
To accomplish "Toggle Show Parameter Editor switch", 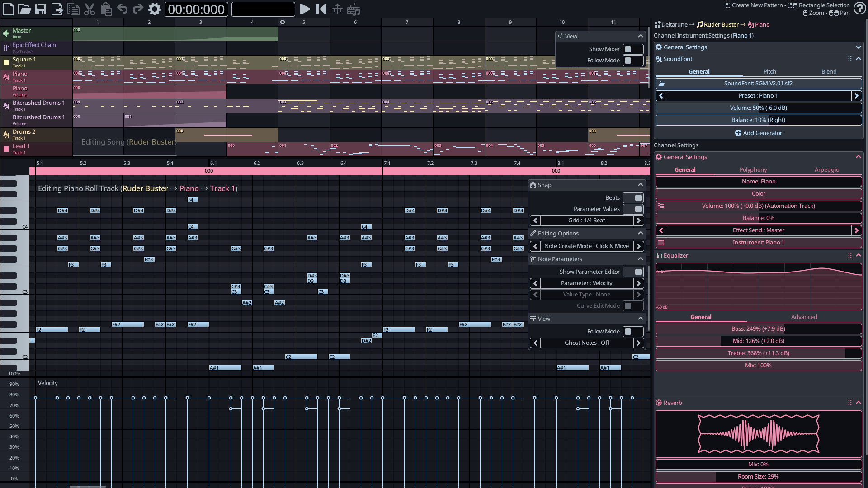I will tap(632, 272).
